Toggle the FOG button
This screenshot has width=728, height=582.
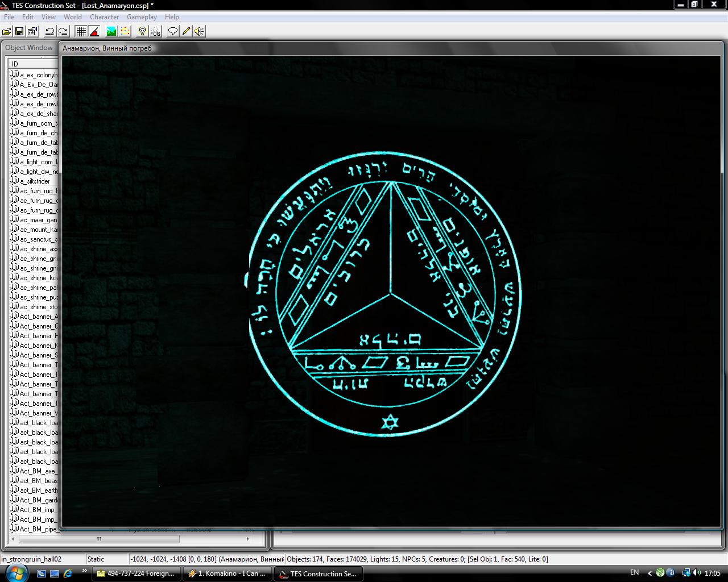point(155,31)
